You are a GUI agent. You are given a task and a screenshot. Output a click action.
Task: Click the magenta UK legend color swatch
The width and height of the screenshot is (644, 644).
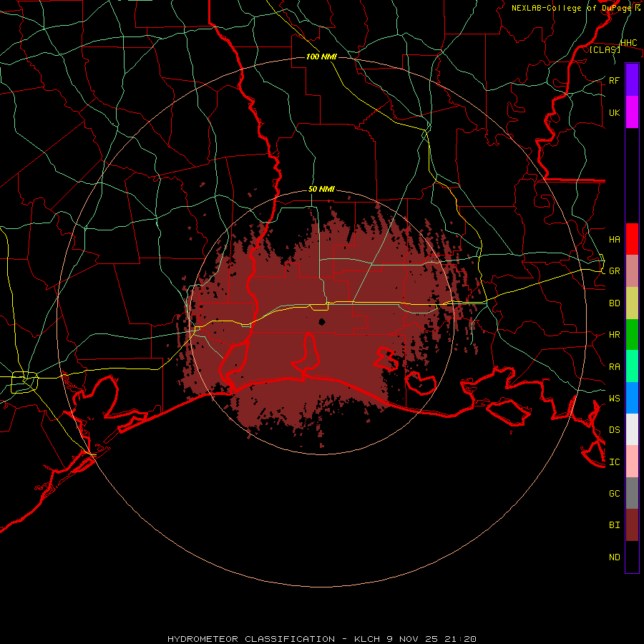click(632, 112)
